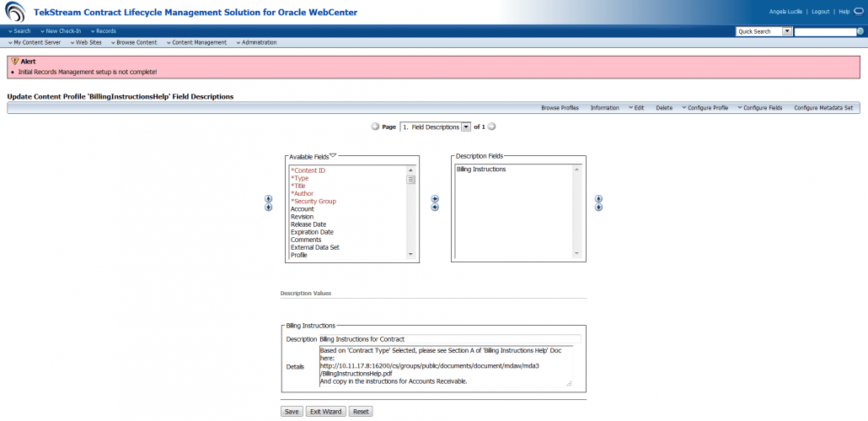Click the remove-from-Description-Fields left arrow icon
The width and height of the screenshot is (868, 421).
pyautogui.click(x=435, y=208)
